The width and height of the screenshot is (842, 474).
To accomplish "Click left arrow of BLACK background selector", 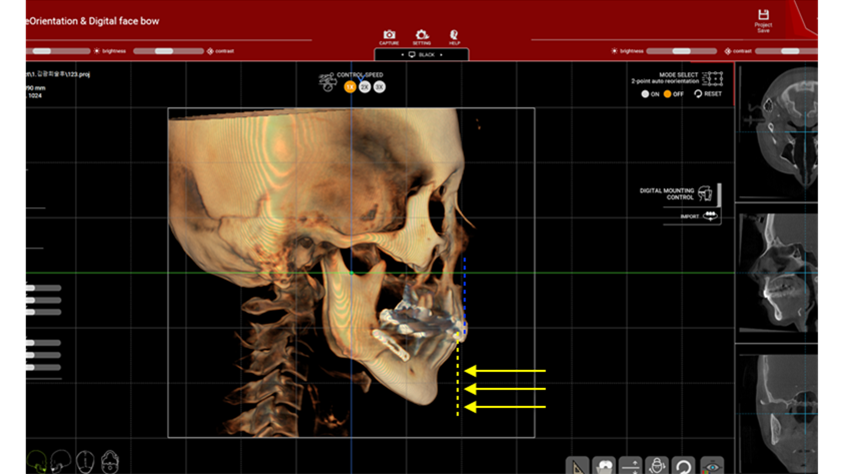I will (x=401, y=55).
